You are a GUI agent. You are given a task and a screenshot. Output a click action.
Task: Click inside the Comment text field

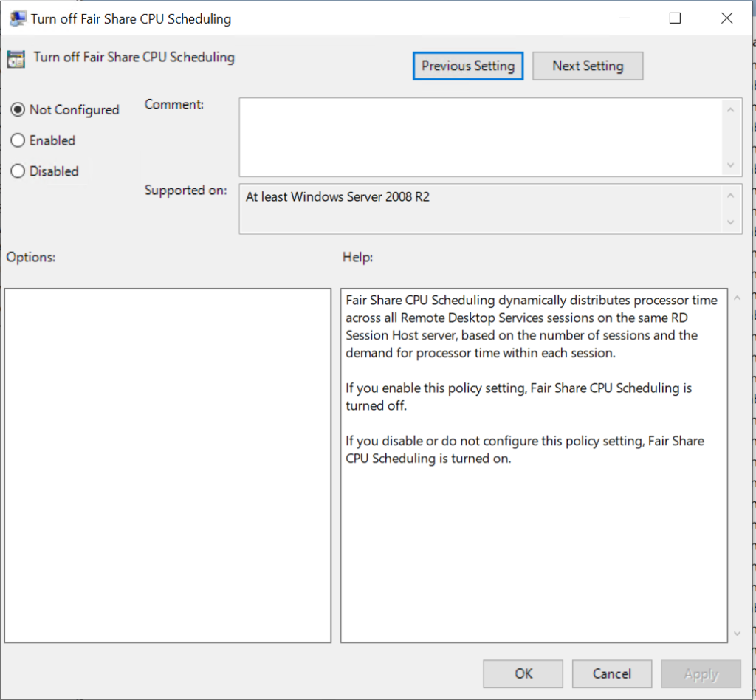(x=480, y=137)
